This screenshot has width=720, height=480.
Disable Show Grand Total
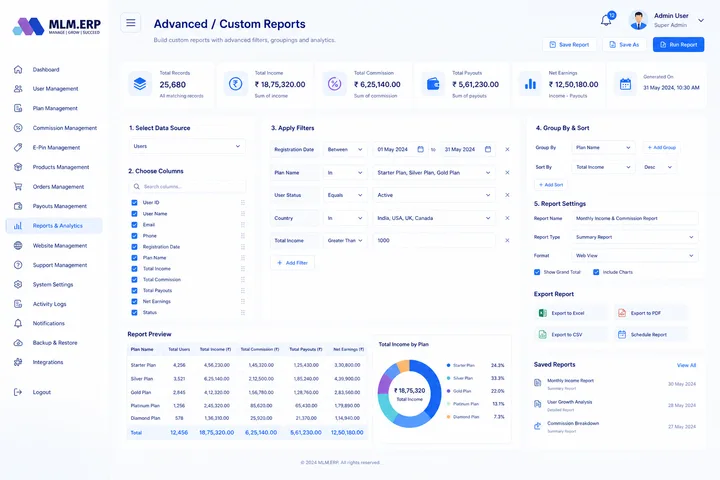click(x=537, y=272)
